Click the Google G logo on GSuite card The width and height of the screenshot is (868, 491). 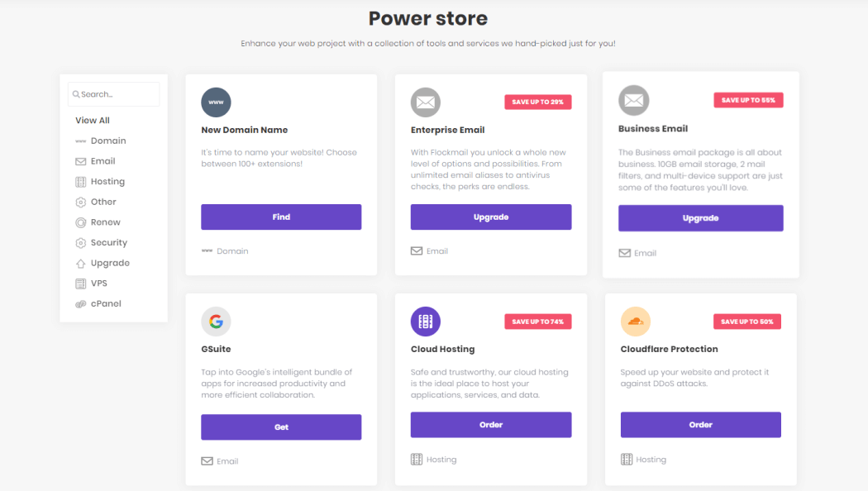216,321
